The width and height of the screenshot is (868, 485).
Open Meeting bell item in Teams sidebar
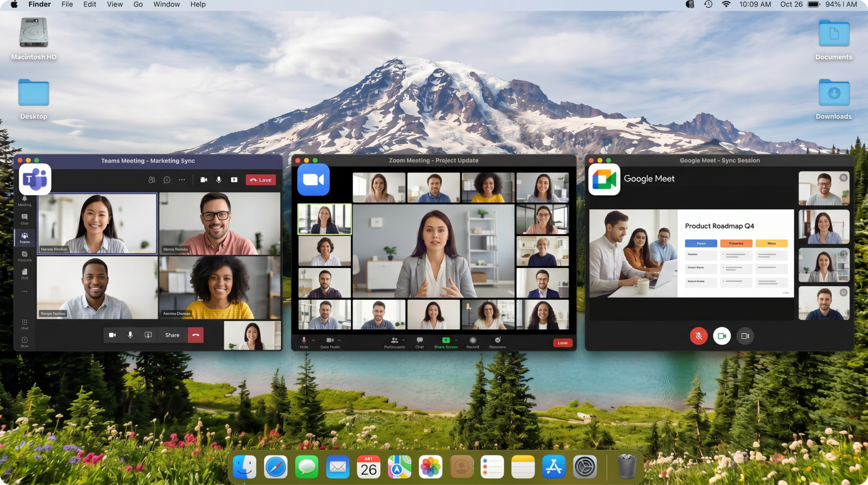tap(25, 201)
